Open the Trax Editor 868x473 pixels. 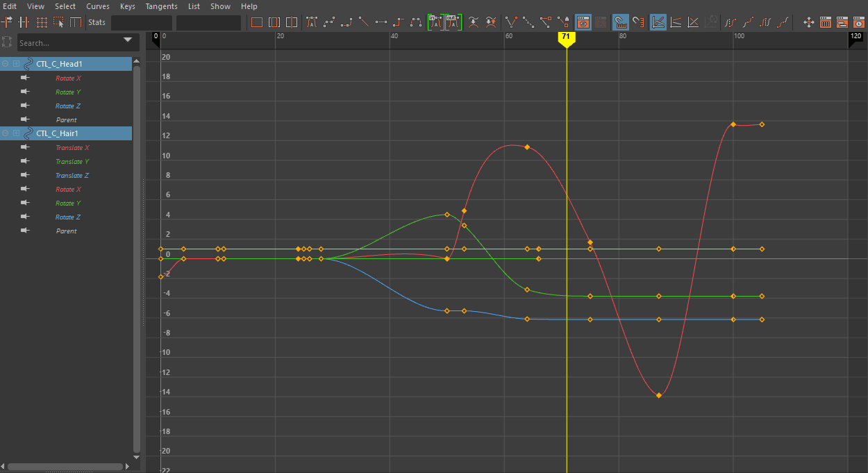(842, 22)
